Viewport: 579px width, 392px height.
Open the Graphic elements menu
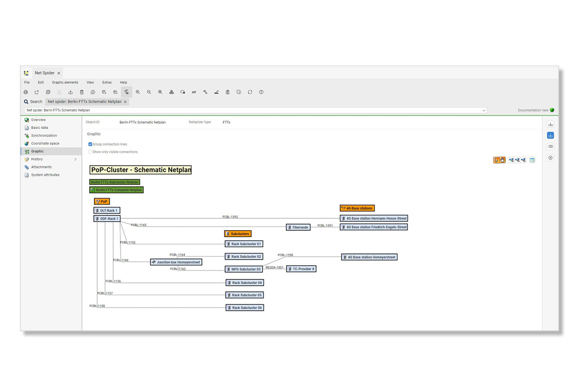(65, 82)
